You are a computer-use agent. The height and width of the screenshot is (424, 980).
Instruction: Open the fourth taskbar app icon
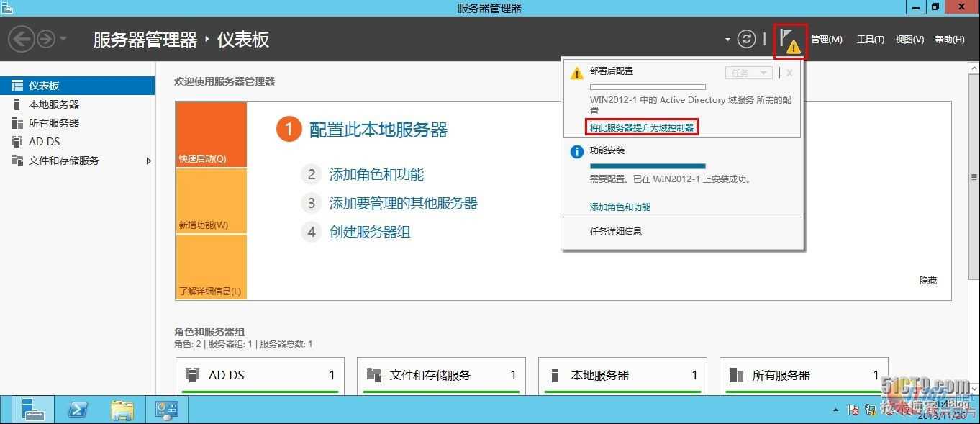coord(167,410)
